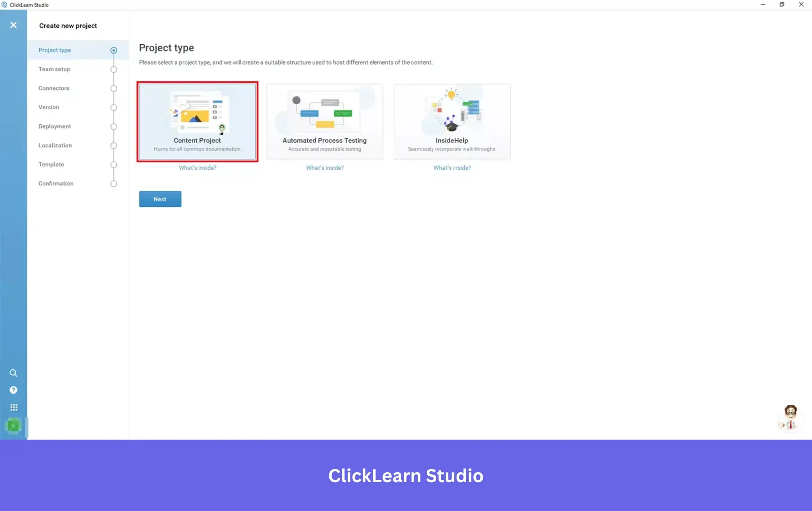The width and height of the screenshot is (812, 511).
Task: Select the InsideHelp project card
Action: click(x=452, y=121)
